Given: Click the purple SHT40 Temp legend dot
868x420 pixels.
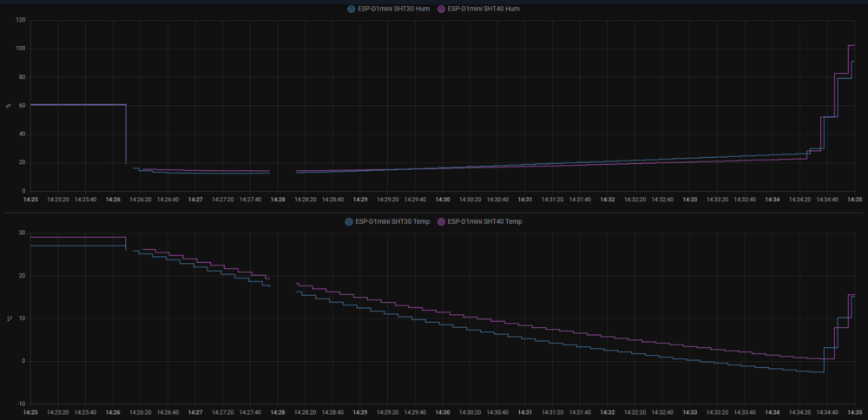Looking at the screenshot, I should click(441, 221).
